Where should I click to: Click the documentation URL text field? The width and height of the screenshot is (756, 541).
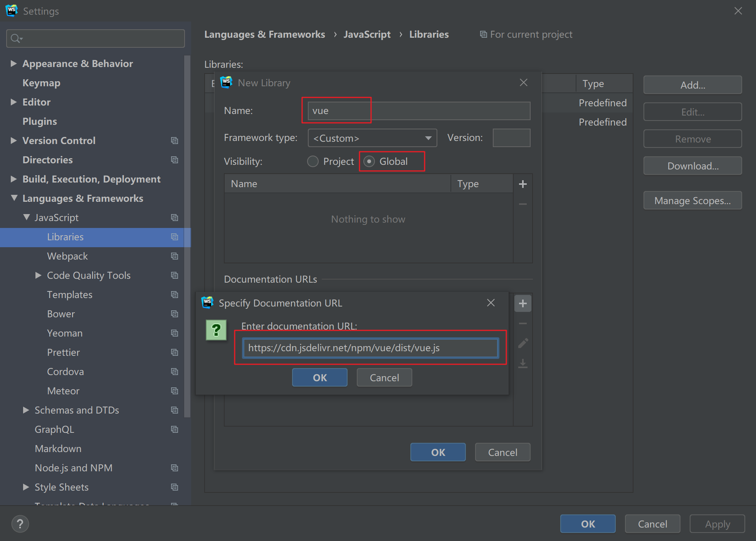(370, 348)
